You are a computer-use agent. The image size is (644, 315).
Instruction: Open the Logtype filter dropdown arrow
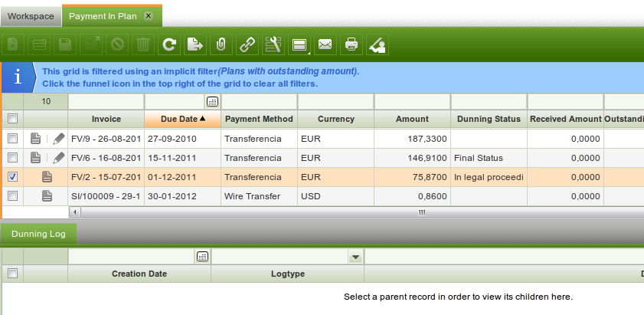coord(355,257)
